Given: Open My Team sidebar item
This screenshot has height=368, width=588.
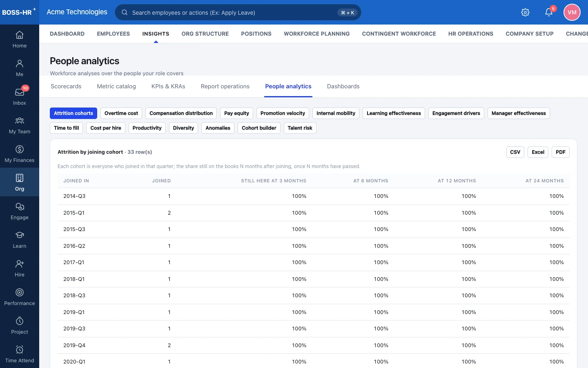Looking at the screenshot, I should 20,125.
